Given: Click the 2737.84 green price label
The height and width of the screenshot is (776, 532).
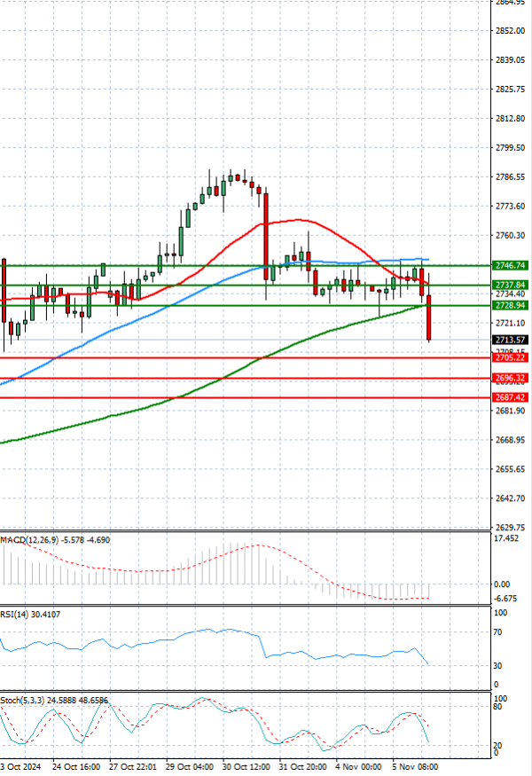Looking at the screenshot, I should coord(510,285).
